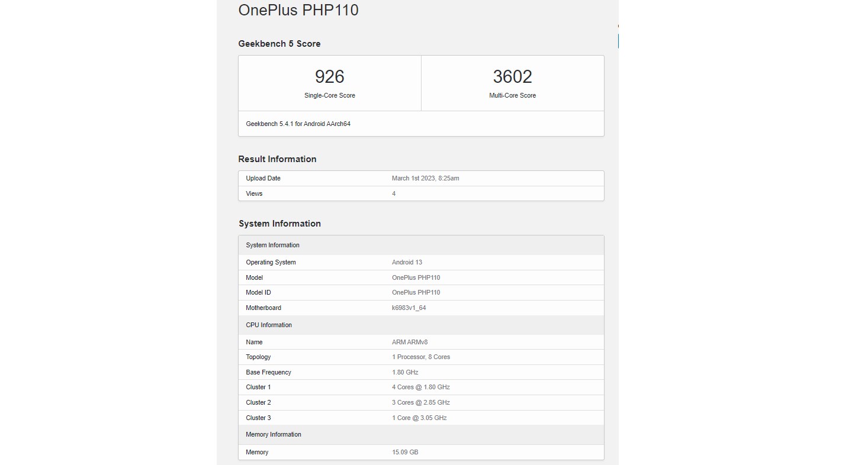This screenshot has height=465, width=868.
Task: Click the Model ID label
Action: tap(258, 292)
